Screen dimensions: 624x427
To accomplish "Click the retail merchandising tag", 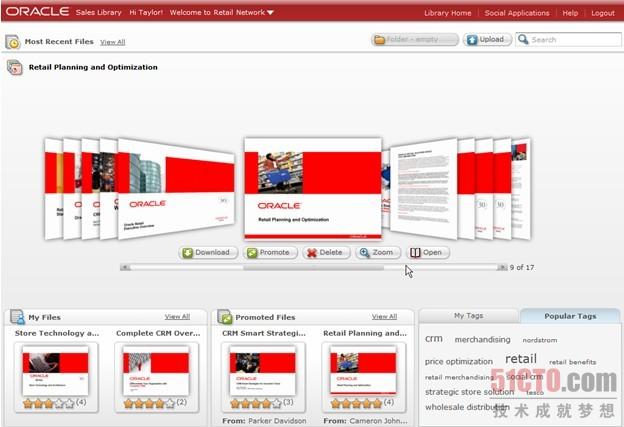I will [x=460, y=377].
